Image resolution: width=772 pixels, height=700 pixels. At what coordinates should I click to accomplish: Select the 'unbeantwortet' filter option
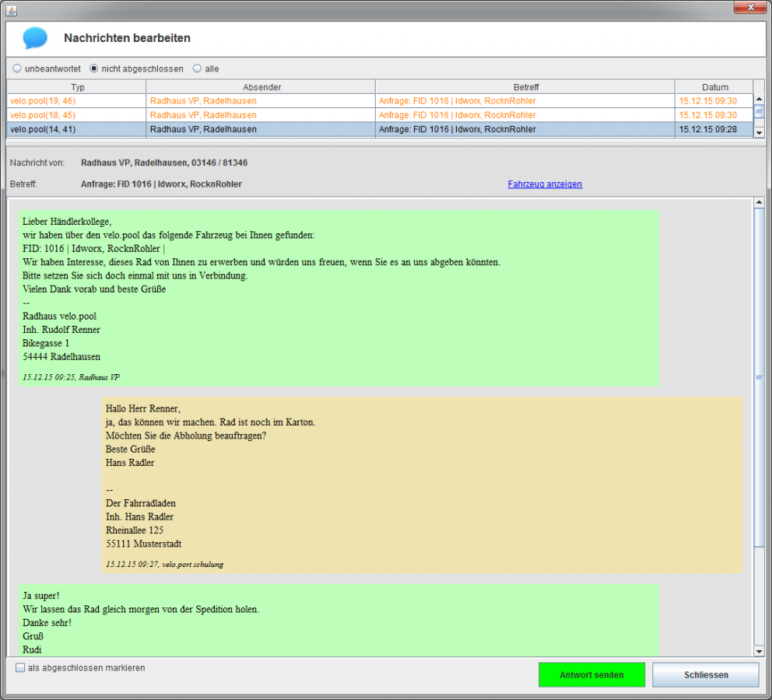(x=18, y=68)
